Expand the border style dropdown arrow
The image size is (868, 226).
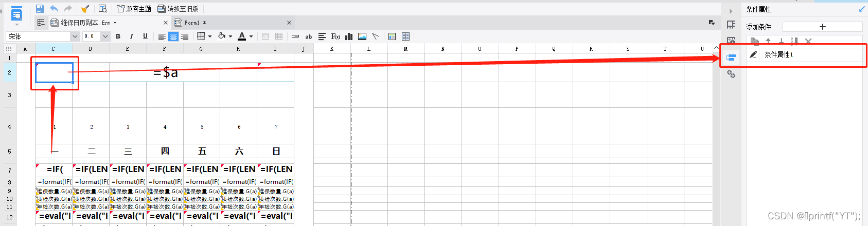(x=210, y=36)
